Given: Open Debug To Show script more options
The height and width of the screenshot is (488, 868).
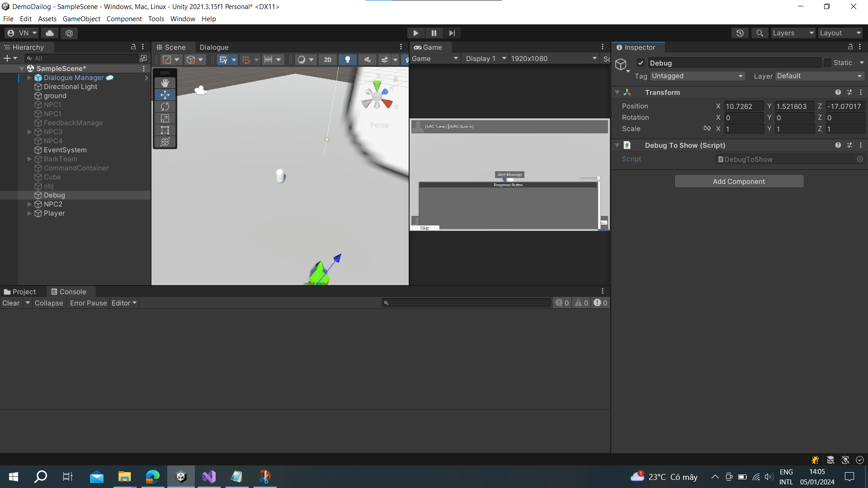Looking at the screenshot, I should click(x=861, y=145).
